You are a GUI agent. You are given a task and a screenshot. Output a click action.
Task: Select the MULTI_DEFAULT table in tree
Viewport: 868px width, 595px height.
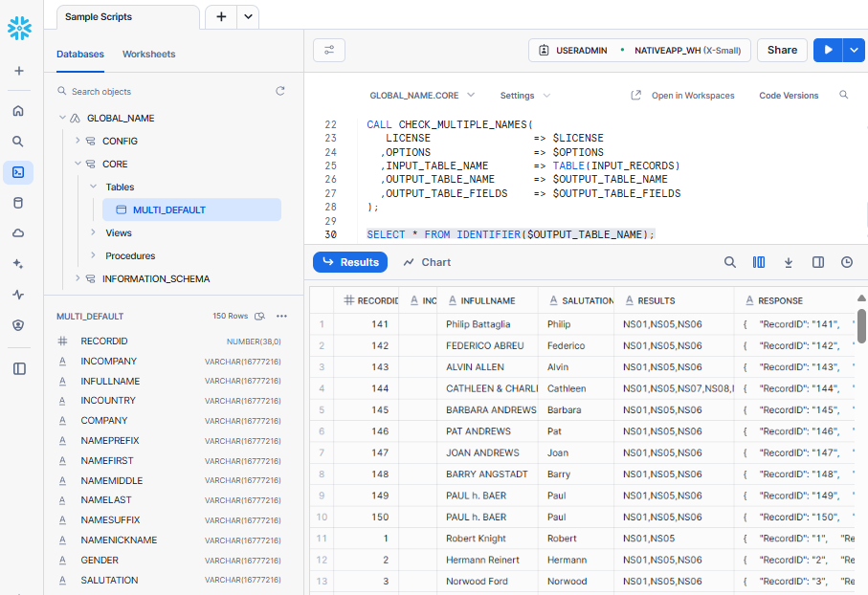[191, 209]
